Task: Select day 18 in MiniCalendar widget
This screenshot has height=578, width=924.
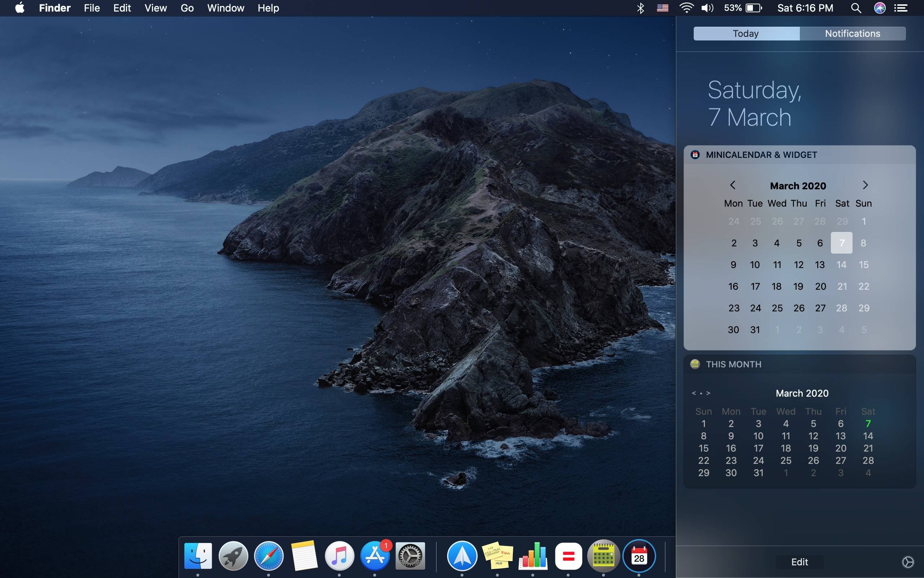Action: 777,286
